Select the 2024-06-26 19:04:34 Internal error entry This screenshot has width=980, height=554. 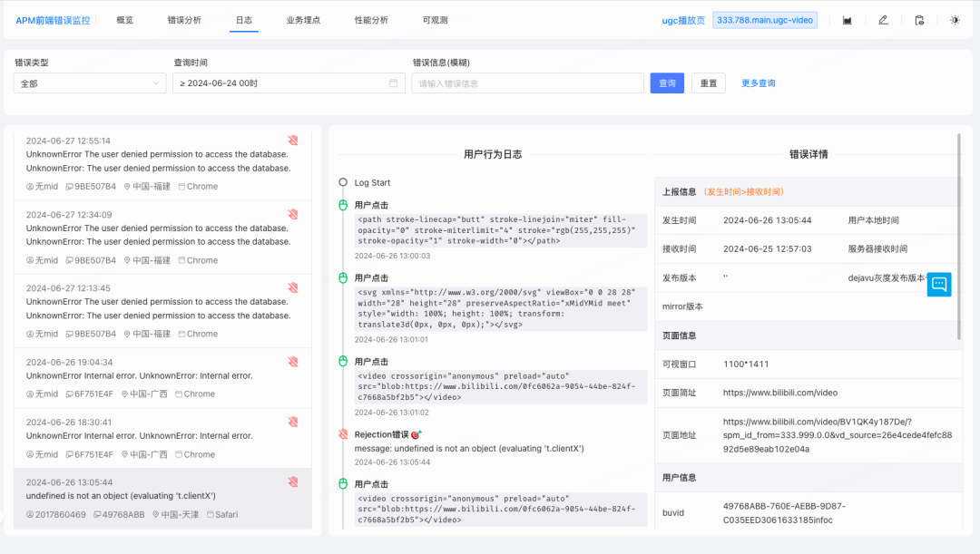(162, 378)
